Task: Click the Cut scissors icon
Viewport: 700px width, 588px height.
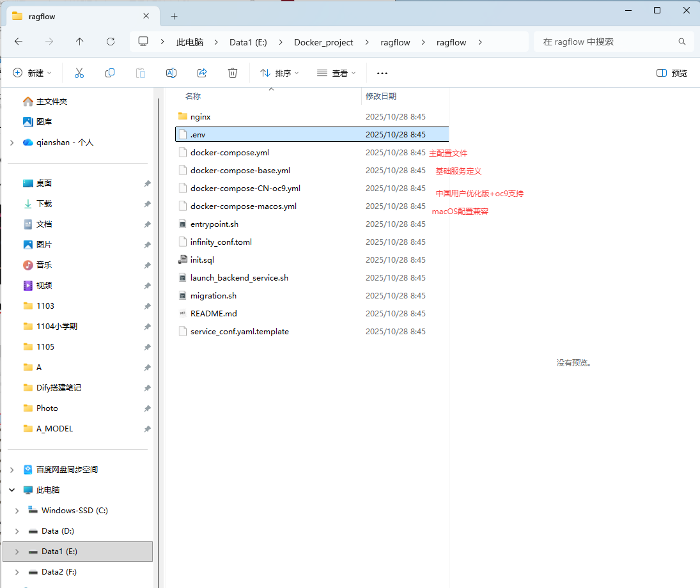Action: pyautogui.click(x=79, y=73)
